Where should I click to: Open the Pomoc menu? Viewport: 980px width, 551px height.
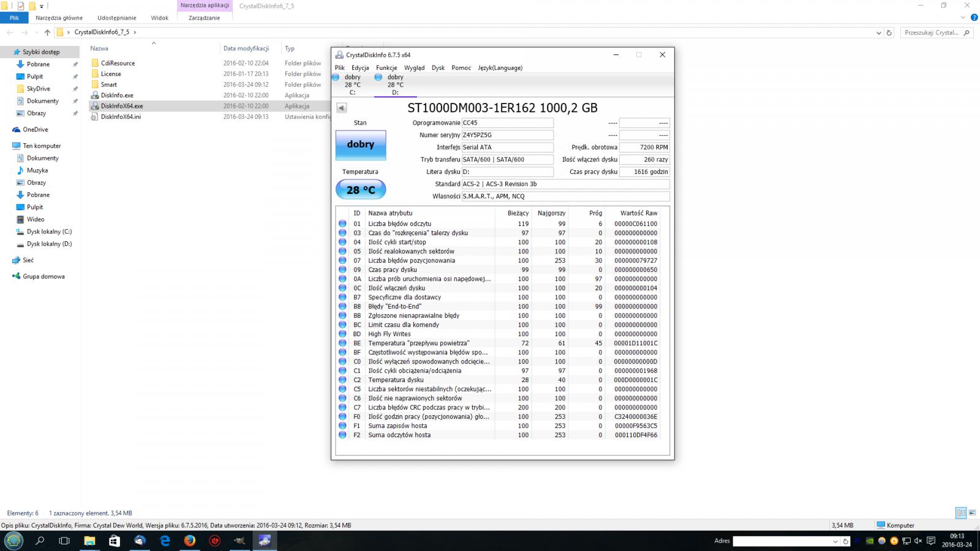461,68
